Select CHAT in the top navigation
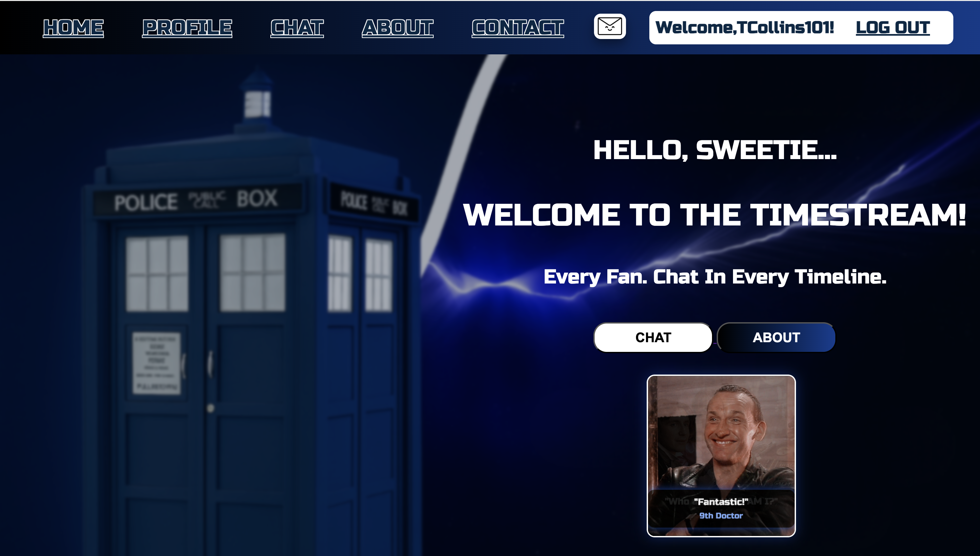 point(297,27)
